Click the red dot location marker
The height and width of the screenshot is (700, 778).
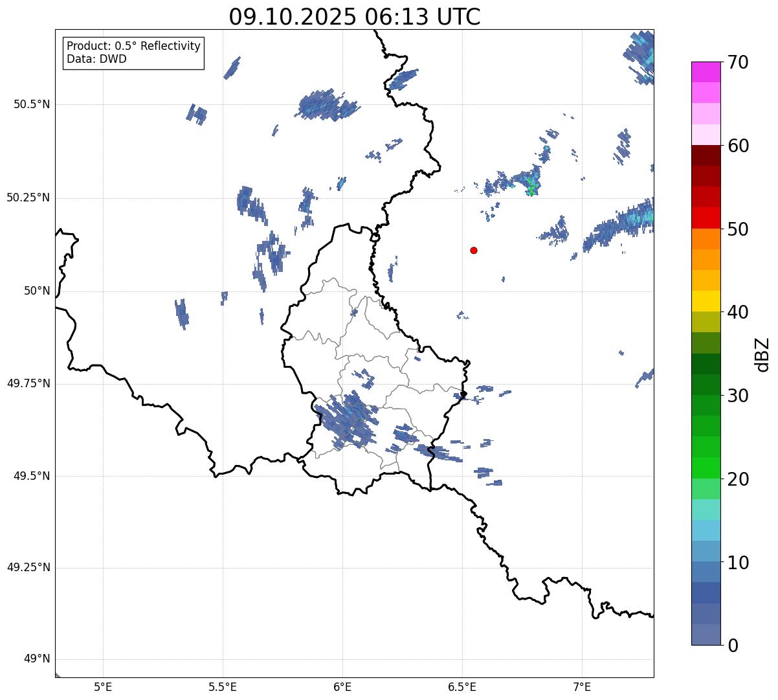pos(474,250)
